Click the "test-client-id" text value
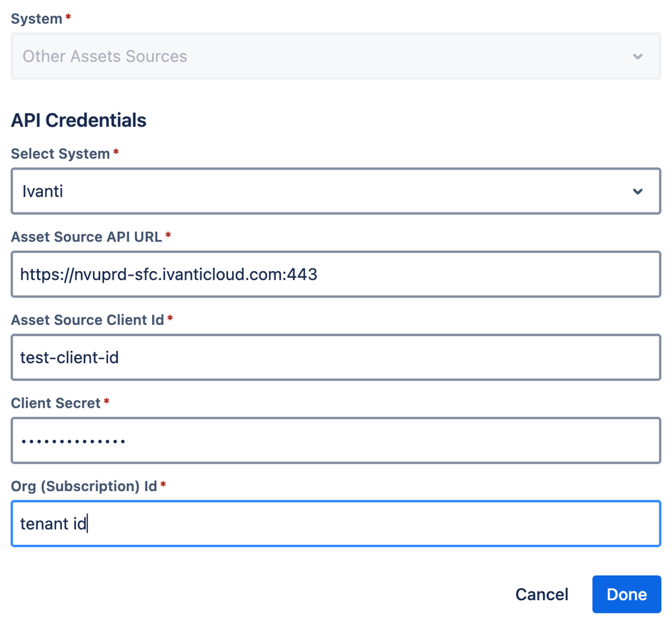Screen dimensions: 672x625 pos(69,357)
